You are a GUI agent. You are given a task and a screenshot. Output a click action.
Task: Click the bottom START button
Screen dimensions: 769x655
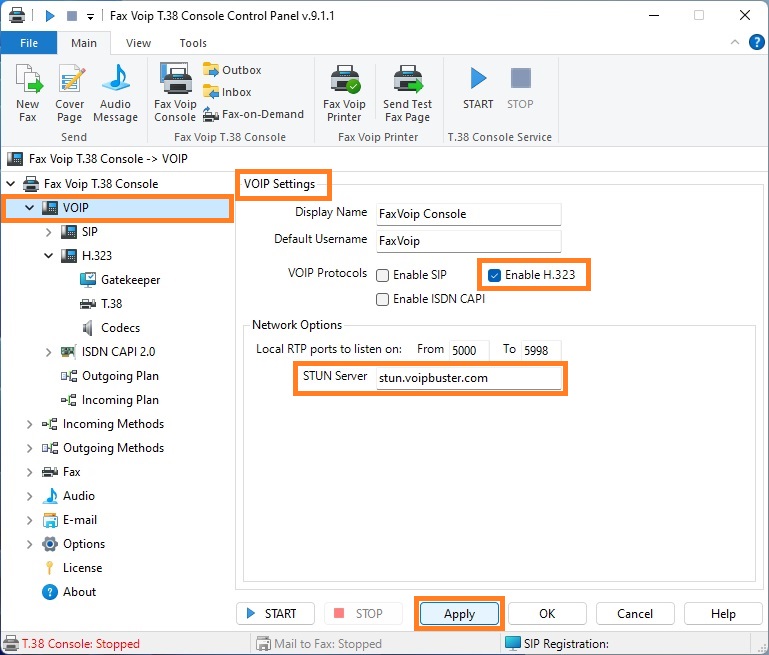(275, 614)
